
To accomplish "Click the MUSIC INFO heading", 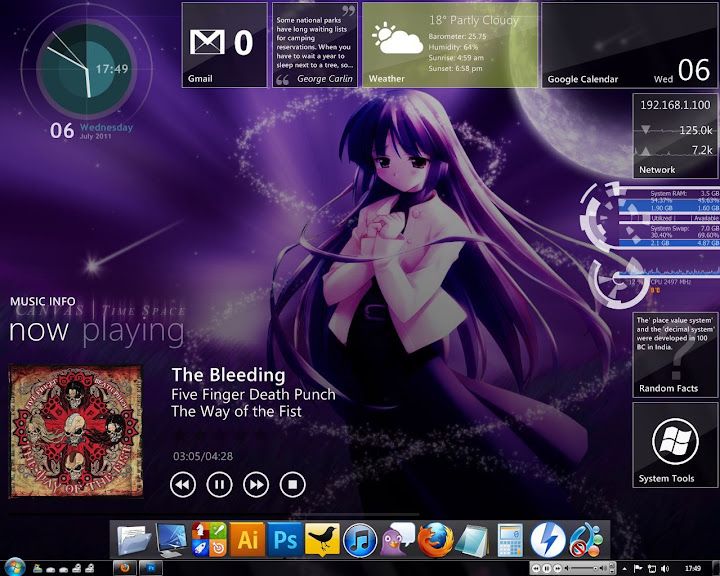I will click(43, 301).
